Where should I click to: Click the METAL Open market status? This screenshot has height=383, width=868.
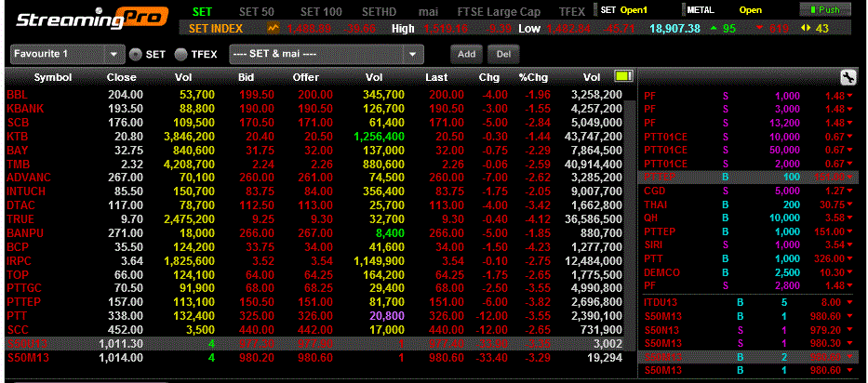[x=724, y=10]
